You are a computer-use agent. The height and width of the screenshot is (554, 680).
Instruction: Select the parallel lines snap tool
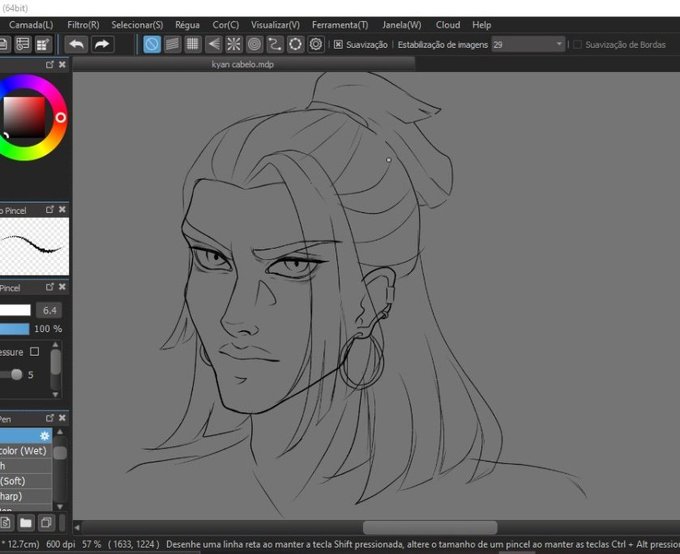pos(172,44)
